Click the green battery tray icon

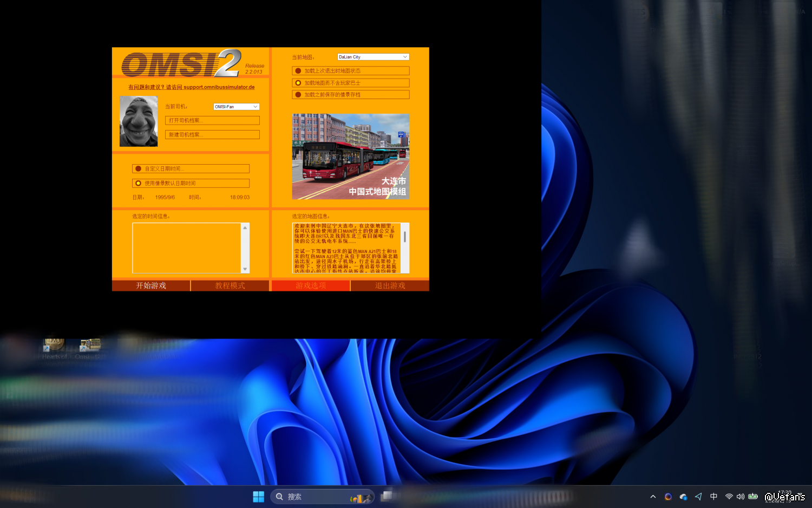tap(753, 496)
